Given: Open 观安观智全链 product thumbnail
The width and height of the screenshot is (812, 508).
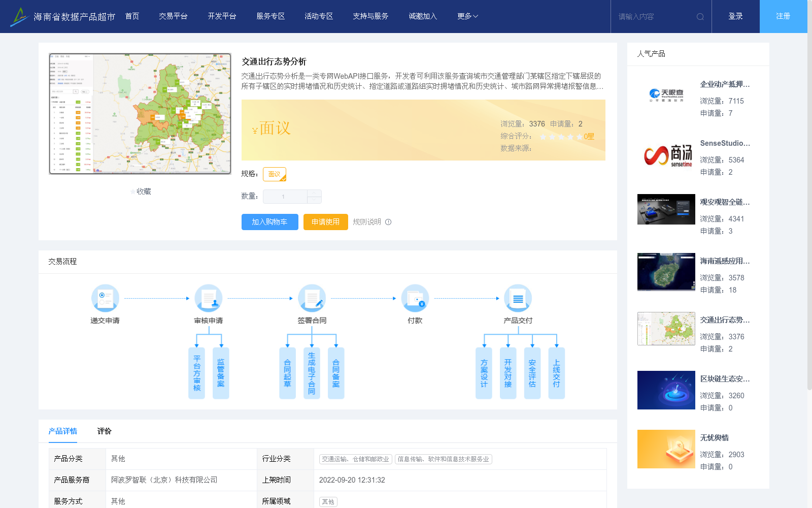Looking at the screenshot, I should coord(666,209).
